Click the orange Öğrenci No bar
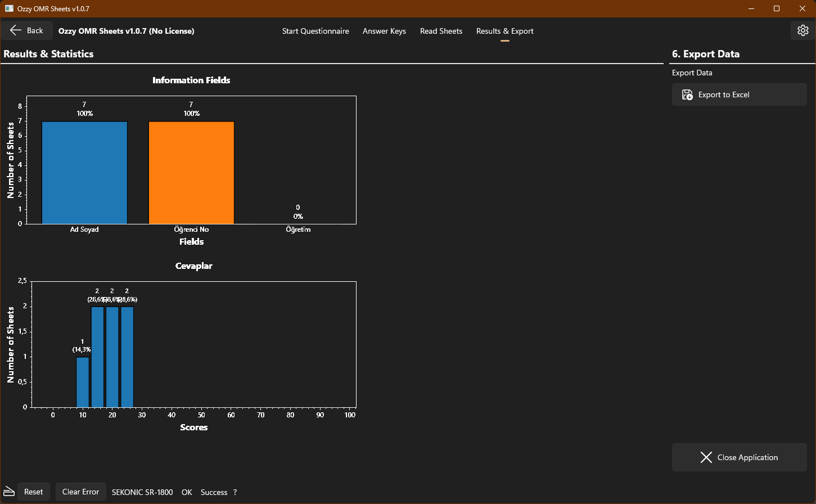Viewport: 816px width, 504px height. click(x=191, y=172)
